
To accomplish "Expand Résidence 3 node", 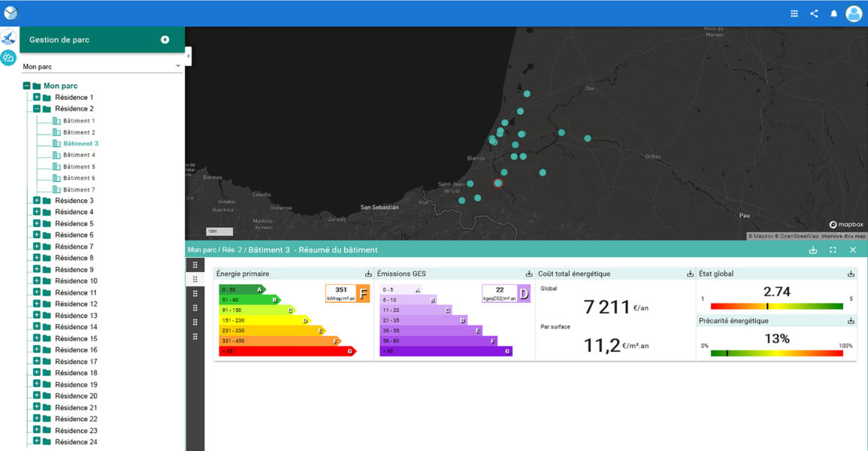I will point(37,201).
